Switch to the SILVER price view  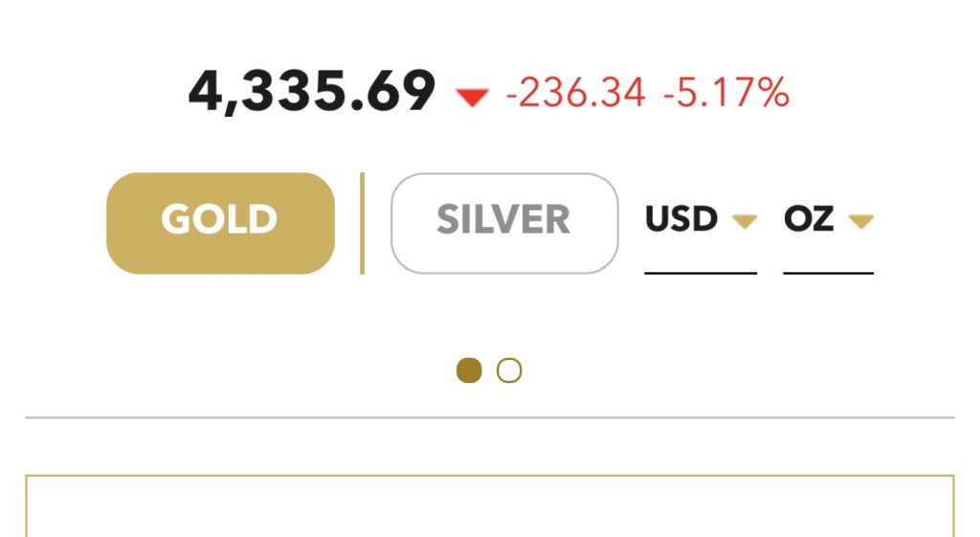[x=503, y=223]
